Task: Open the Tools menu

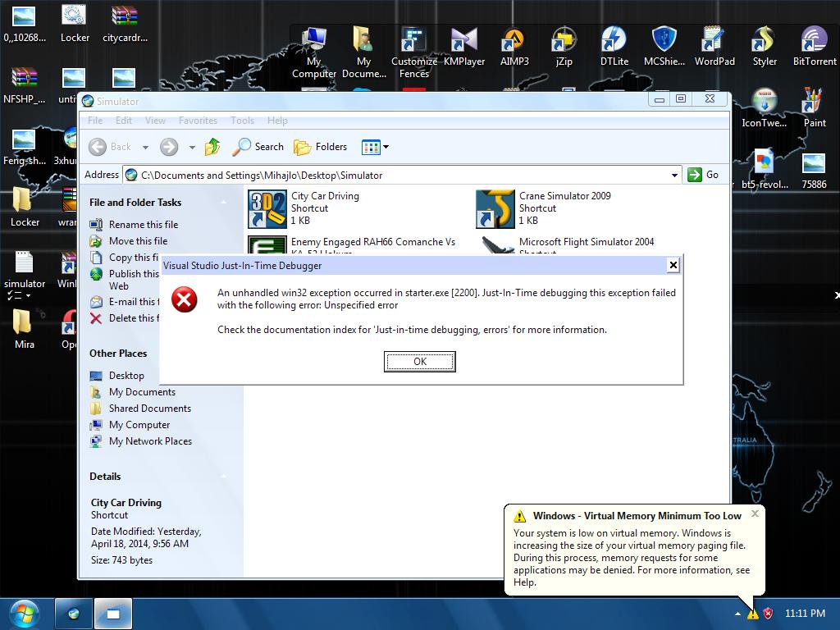Action: tap(242, 121)
